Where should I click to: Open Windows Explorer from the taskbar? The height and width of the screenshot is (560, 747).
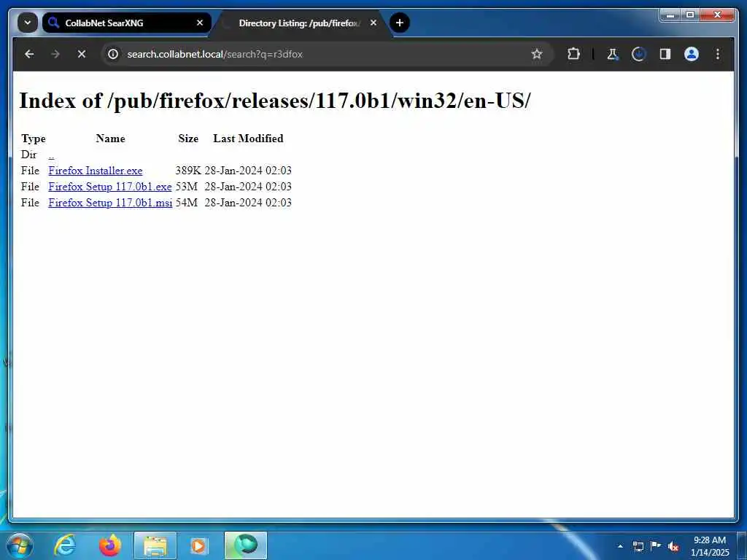pyautogui.click(x=155, y=545)
